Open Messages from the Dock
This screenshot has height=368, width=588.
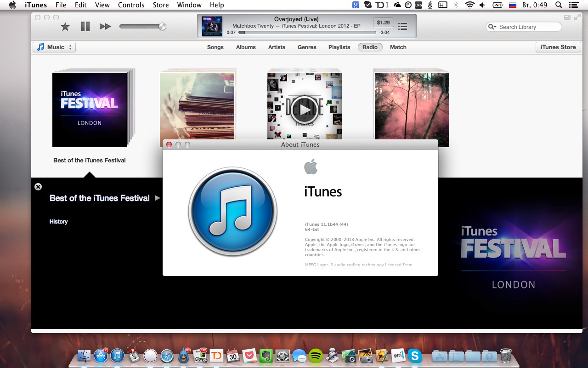pos(299,356)
